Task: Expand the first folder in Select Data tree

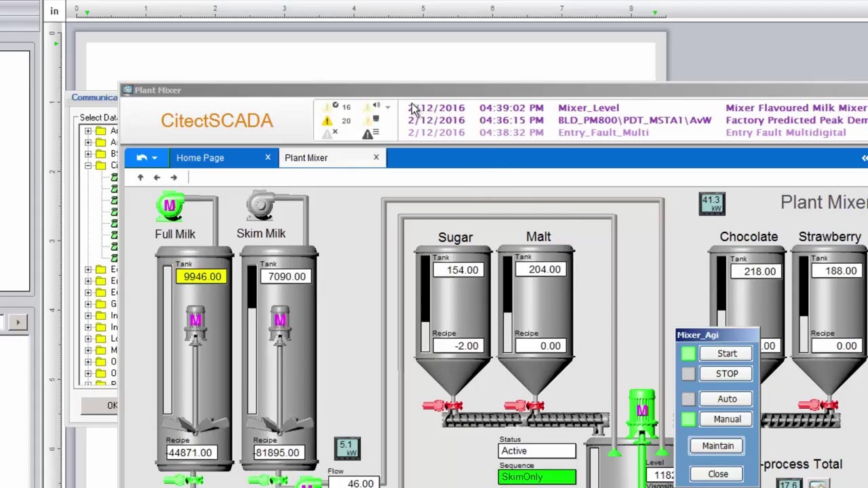Action: tap(88, 131)
